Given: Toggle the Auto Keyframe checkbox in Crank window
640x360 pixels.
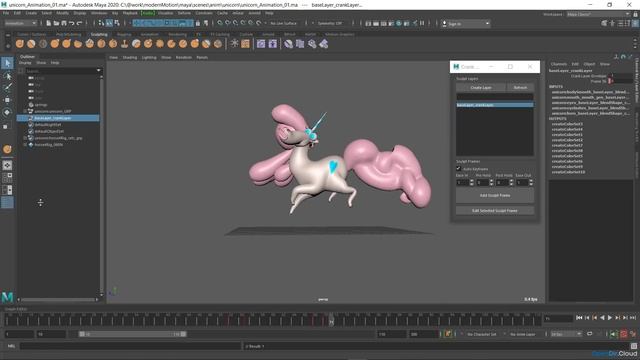Looking at the screenshot, I should click(x=458, y=169).
